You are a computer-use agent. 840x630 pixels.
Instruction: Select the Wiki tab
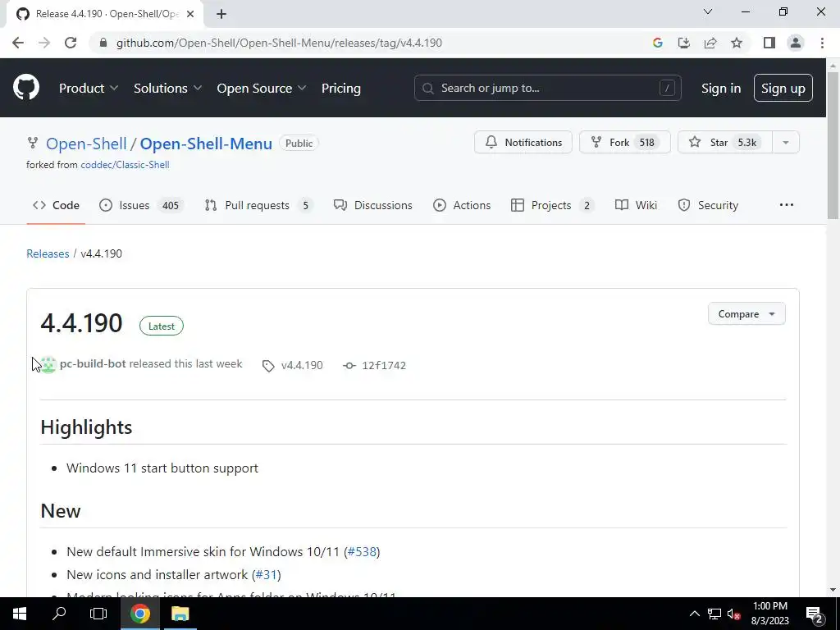coord(636,205)
